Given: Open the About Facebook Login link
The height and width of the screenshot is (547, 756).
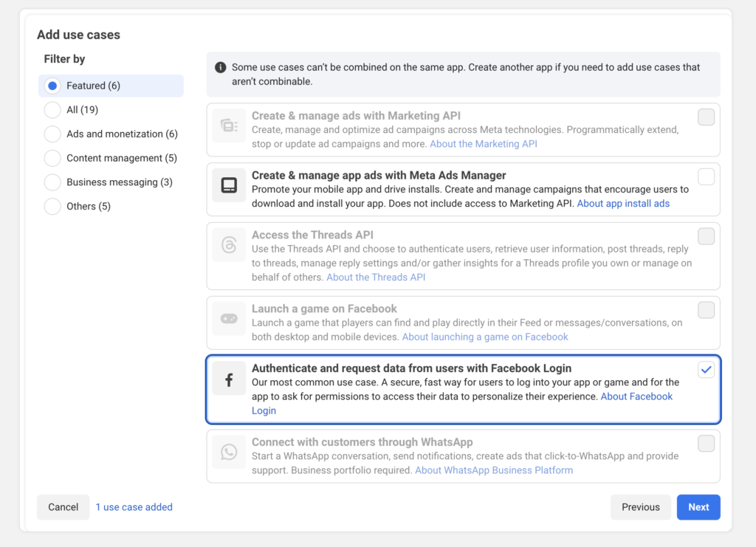Looking at the screenshot, I should tap(636, 396).
